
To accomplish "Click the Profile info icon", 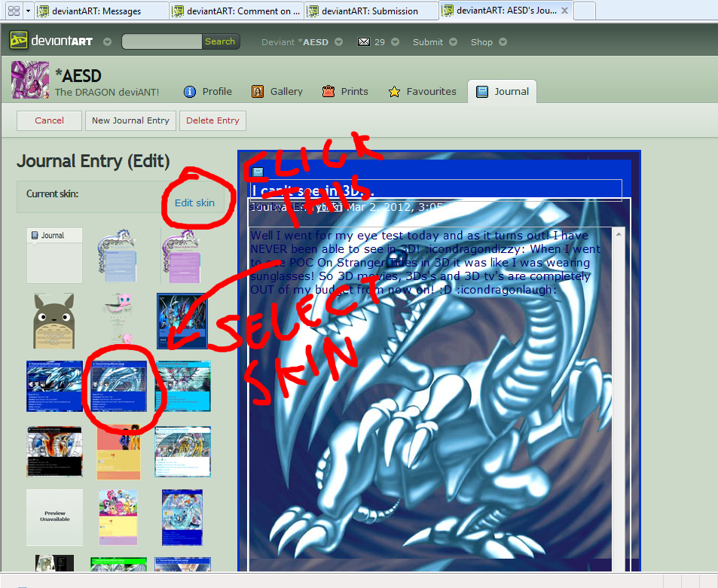I will pyautogui.click(x=190, y=92).
